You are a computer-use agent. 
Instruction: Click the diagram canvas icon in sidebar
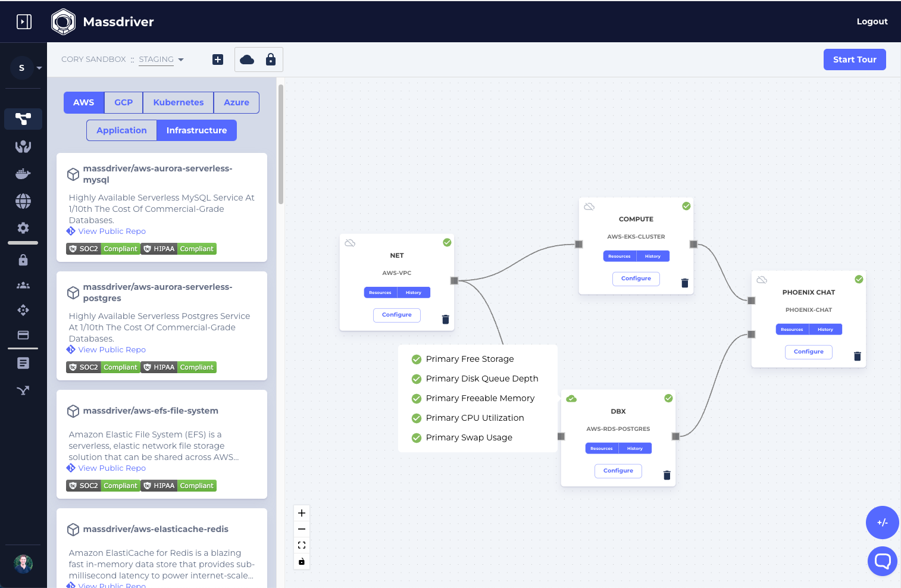[23, 119]
